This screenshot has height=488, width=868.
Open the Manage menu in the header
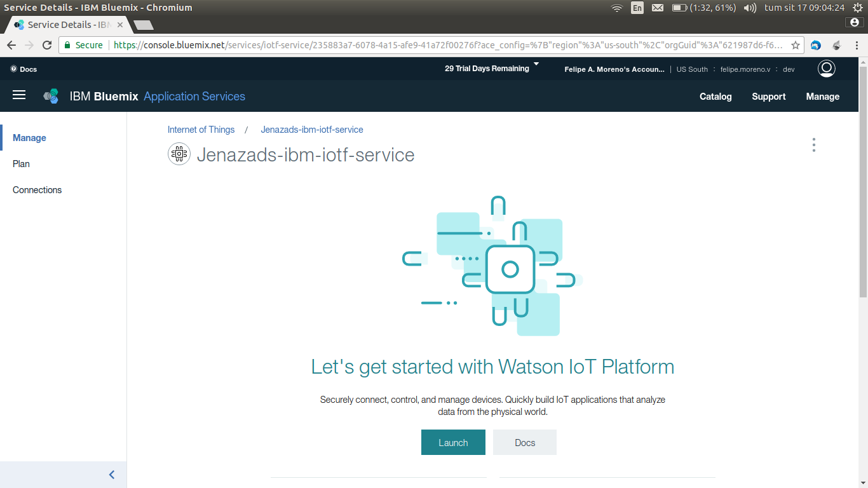[823, 97]
